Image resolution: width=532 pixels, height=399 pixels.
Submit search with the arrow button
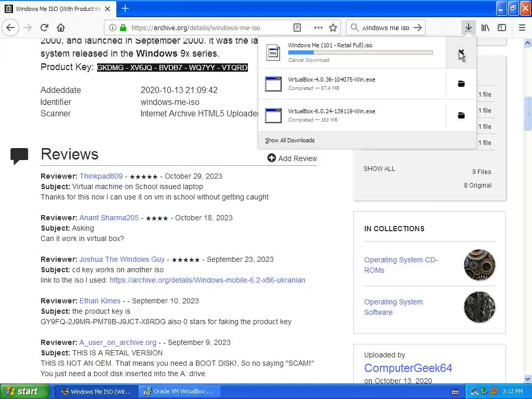(418, 28)
